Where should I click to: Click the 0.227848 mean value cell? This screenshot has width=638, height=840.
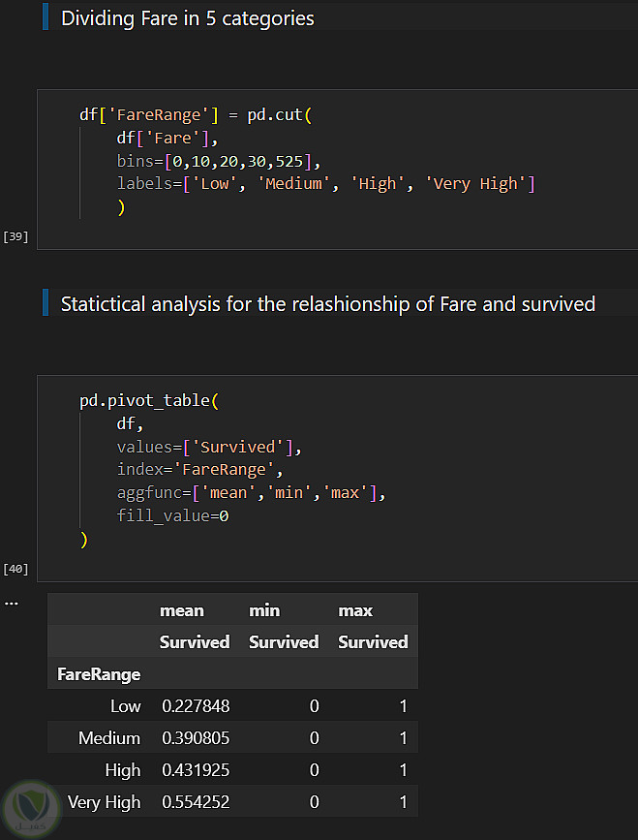(196, 706)
